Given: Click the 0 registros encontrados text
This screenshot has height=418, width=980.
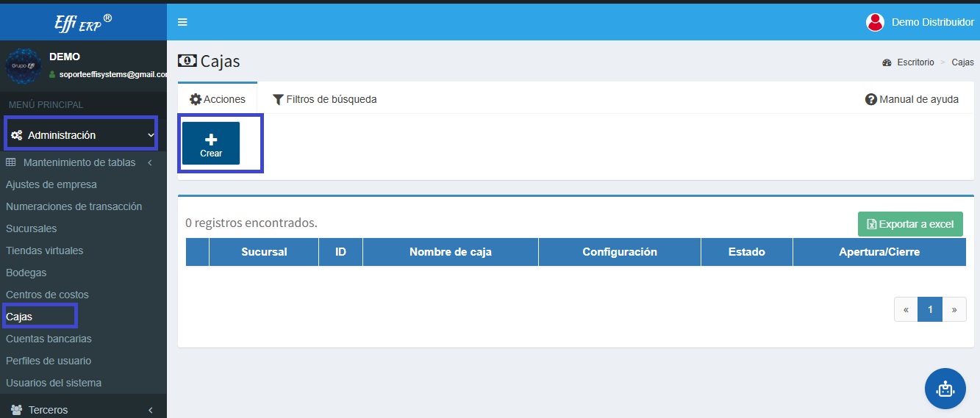Looking at the screenshot, I should point(251,223).
